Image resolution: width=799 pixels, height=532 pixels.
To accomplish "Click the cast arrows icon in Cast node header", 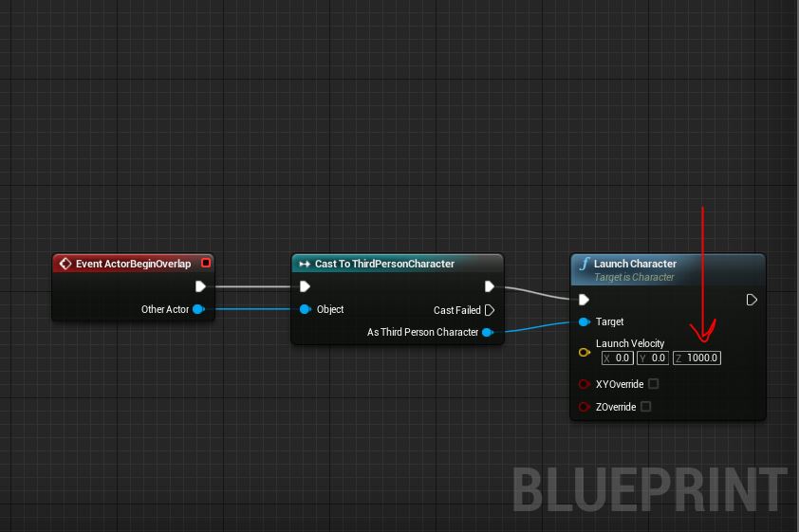I will (305, 264).
